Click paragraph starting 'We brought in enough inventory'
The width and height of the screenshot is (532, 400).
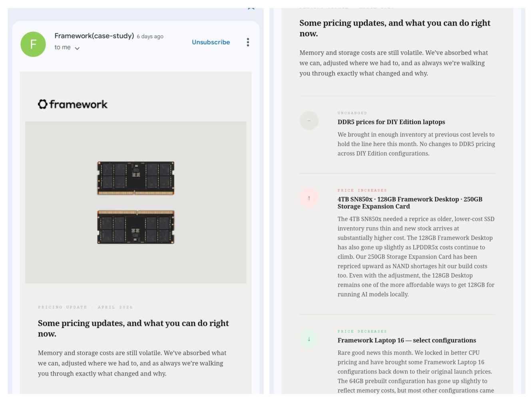point(416,144)
